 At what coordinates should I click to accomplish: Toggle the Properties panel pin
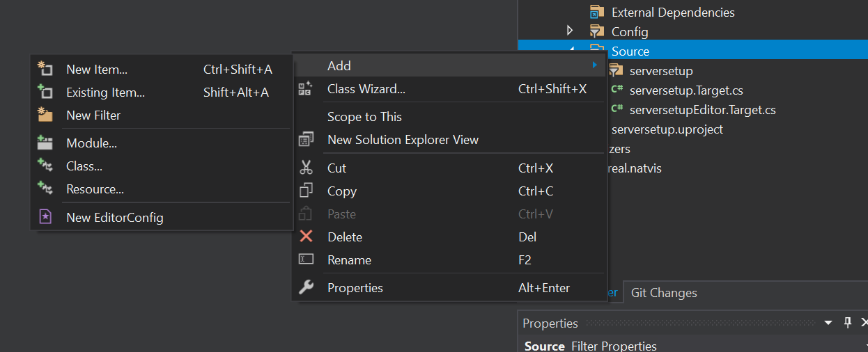click(x=848, y=323)
